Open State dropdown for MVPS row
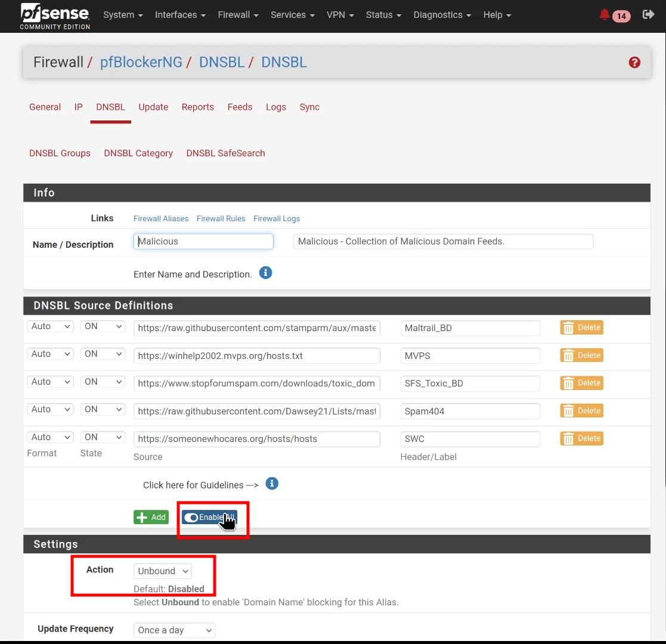This screenshot has width=666, height=644. click(x=103, y=354)
